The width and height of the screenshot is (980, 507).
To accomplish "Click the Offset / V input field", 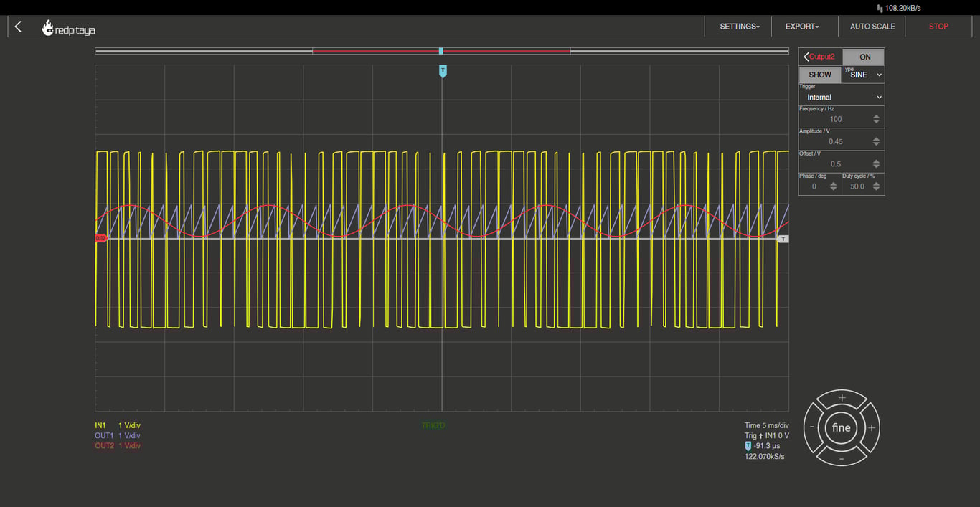I will tap(834, 164).
